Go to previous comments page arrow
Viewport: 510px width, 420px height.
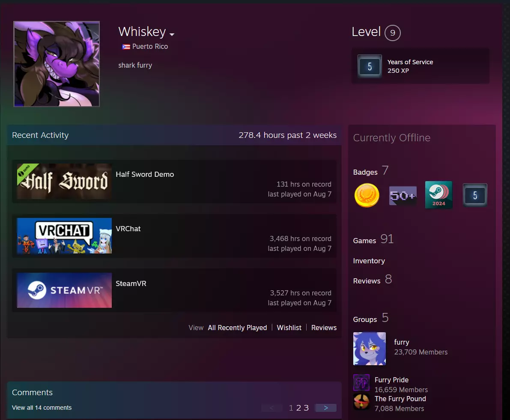(271, 408)
